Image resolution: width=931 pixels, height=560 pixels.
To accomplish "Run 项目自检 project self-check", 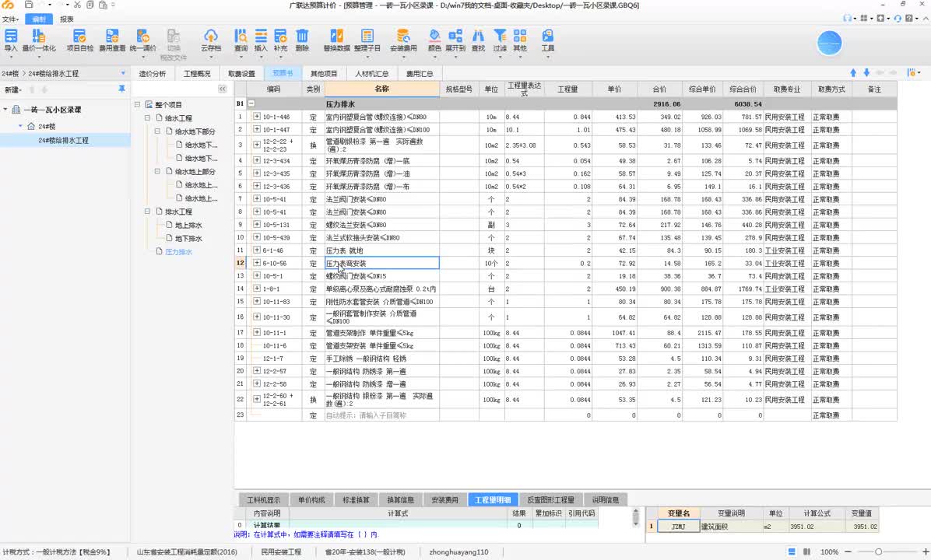I will point(79,40).
